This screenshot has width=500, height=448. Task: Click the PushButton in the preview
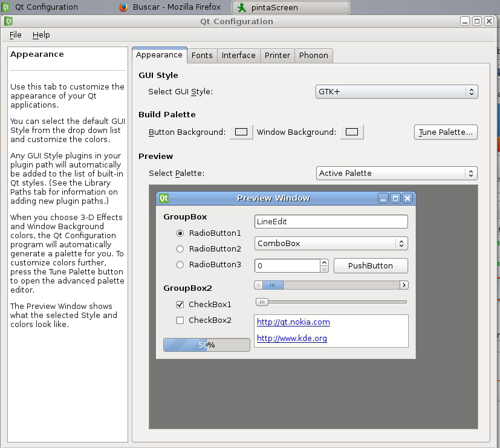point(371,265)
